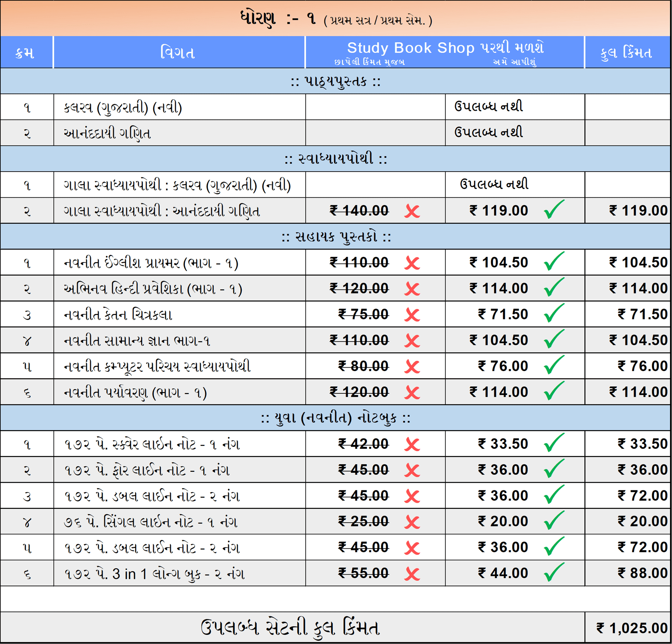Viewport: 672px width, 644px height.
Task: Click green checkmark beside ₹ 20.00 price
Action: tap(554, 520)
